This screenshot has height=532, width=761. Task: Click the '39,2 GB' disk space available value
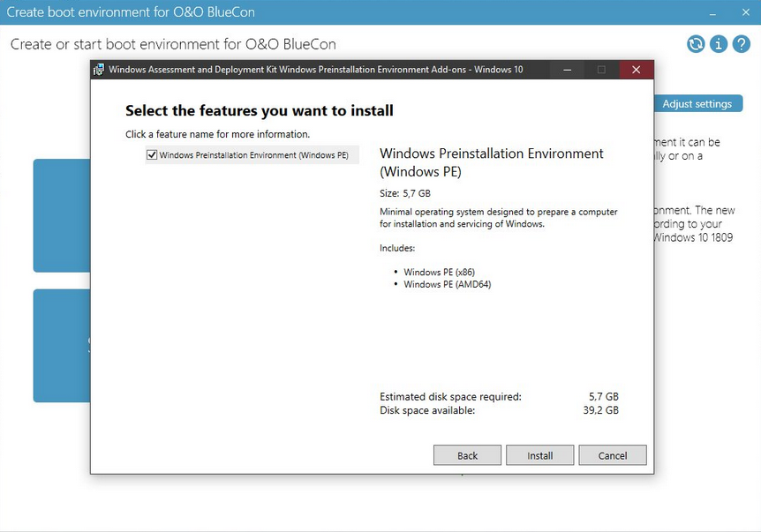coord(601,410)
